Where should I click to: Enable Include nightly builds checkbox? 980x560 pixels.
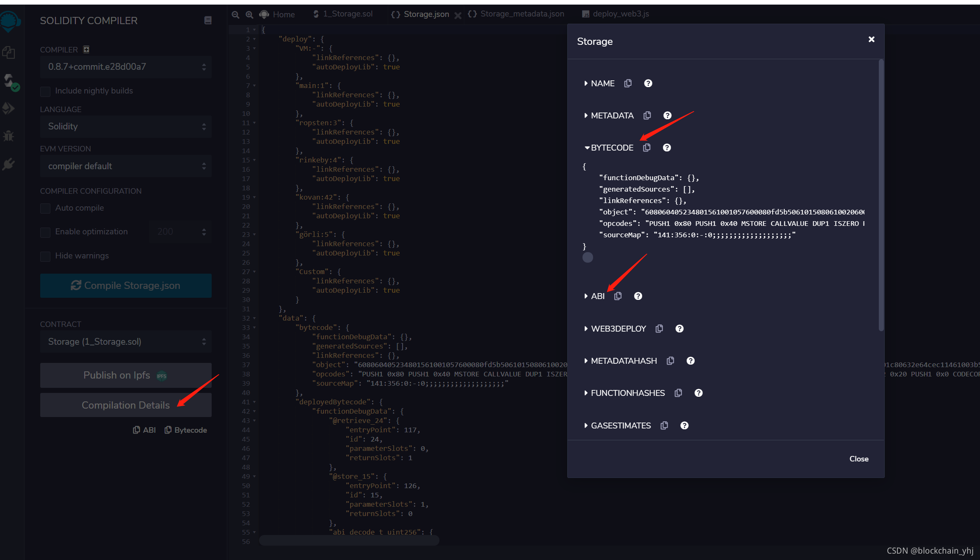coord(45,91)
